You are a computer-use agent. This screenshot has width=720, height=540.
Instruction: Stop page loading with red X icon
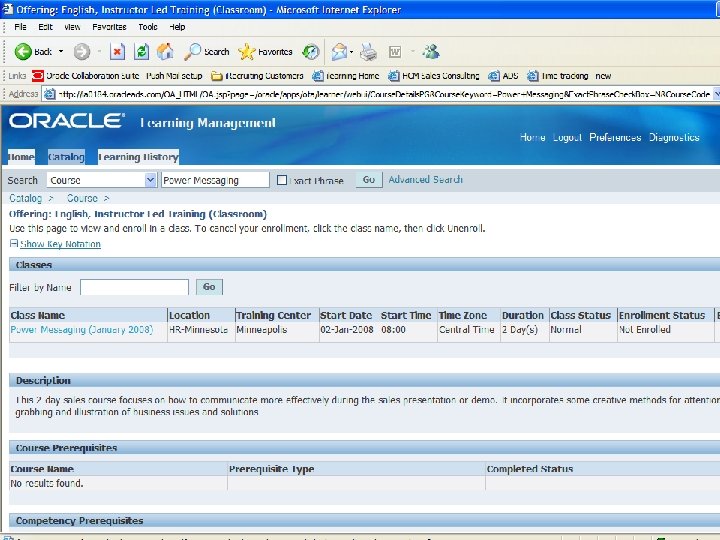coord(118,51)
